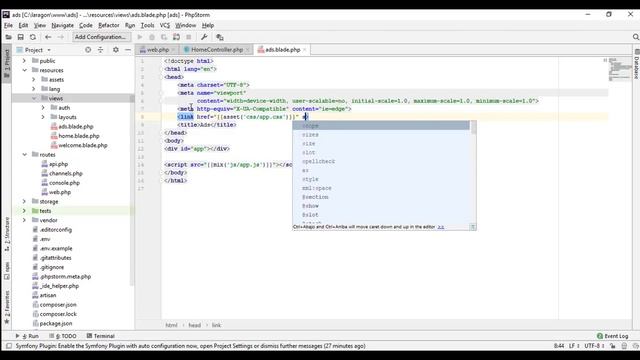Open the Favorites side tool window

tap(7, 307)
